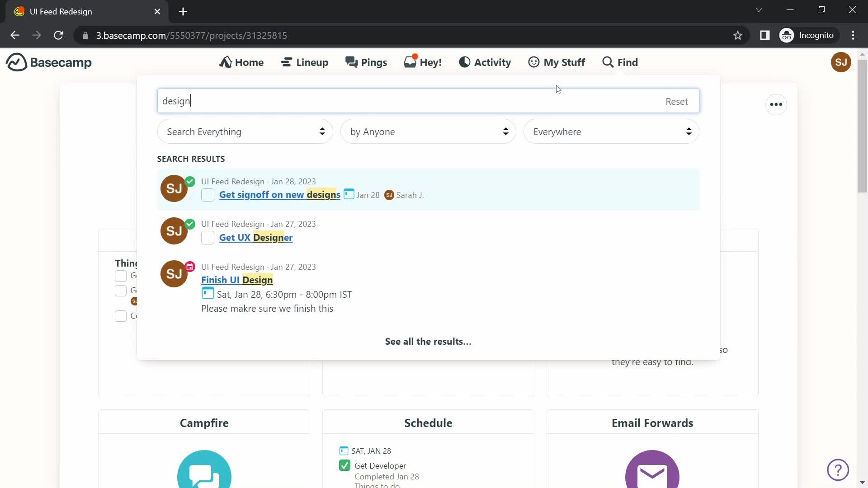Image resolution: width=868 pixels, height=488 pixels.
Task: Open Finish UI Design event link
Action: pos(237,280)
